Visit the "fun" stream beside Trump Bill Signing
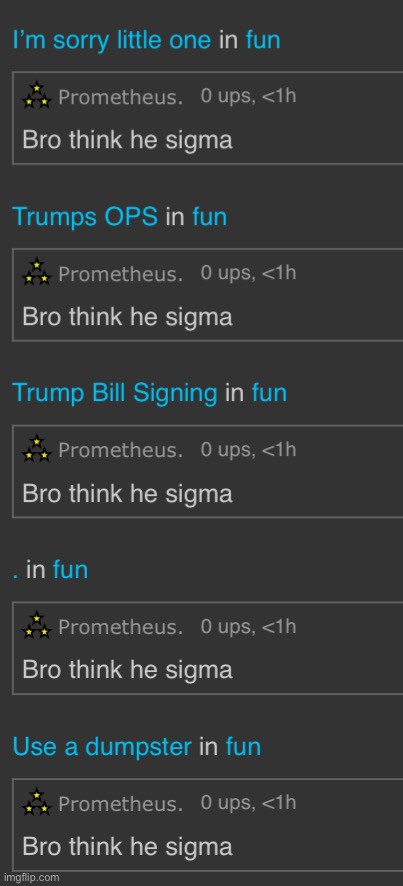Image resolution: width=403 pixels, height=886 pixels. pos(270,393)
